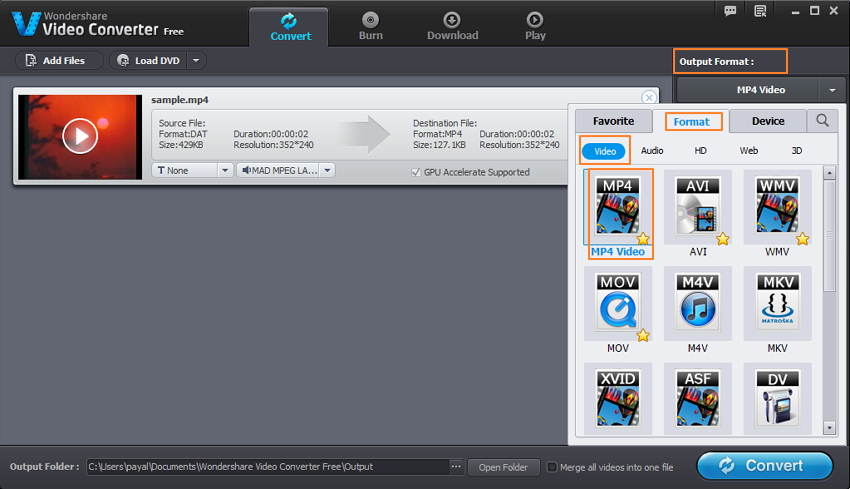Switch to the Download section
The width and height of the screenshot is (850, 489).
453,26
